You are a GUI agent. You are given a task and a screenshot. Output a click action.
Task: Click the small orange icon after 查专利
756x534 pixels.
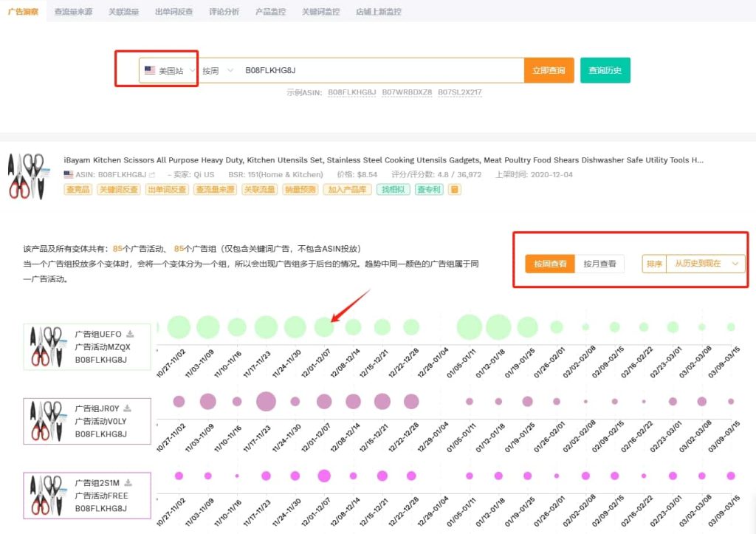click(455, 190)
